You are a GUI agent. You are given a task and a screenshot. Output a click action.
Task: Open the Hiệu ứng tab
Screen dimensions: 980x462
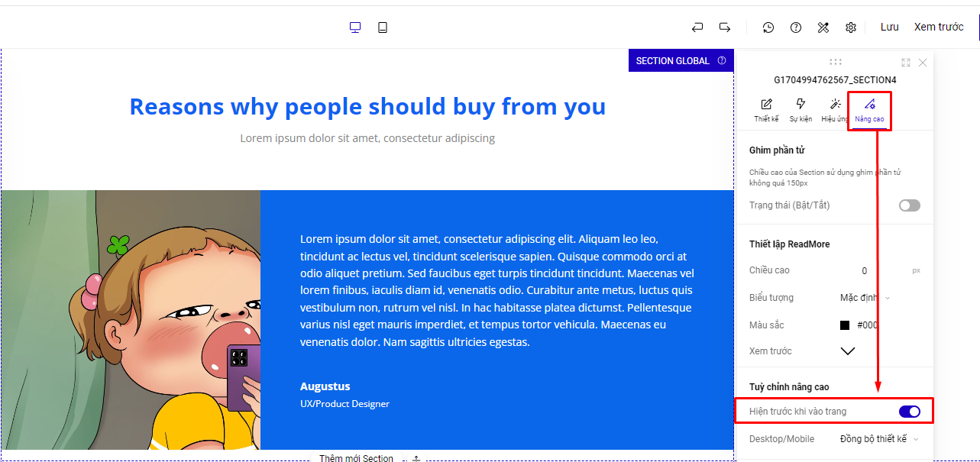pyautogui.click(x=835, y=110)
